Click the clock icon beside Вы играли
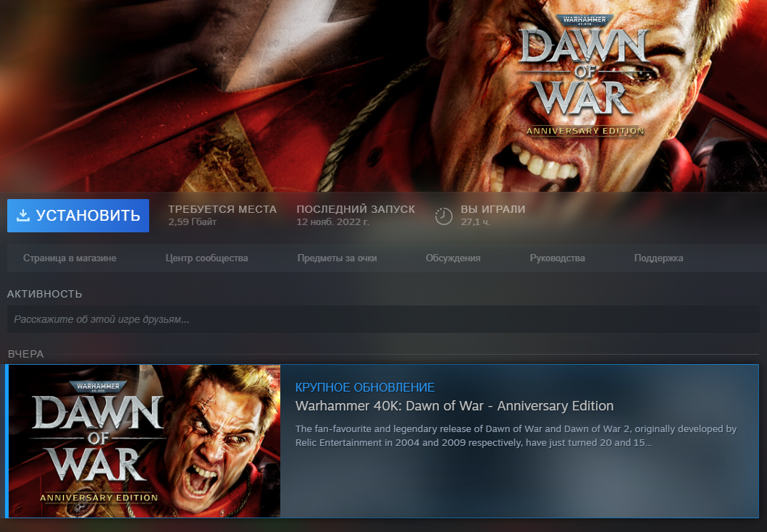This screenshot has height=532, width=767. (x=444, y=216)
